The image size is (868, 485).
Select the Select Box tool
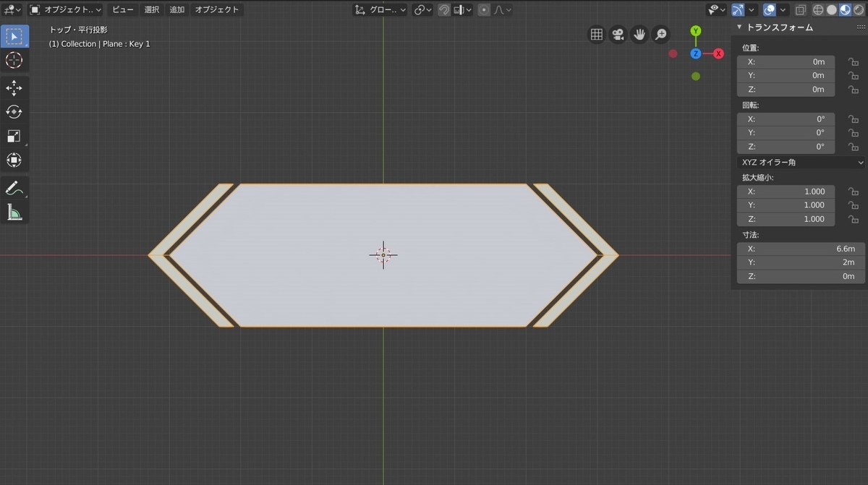click(14, 35)
